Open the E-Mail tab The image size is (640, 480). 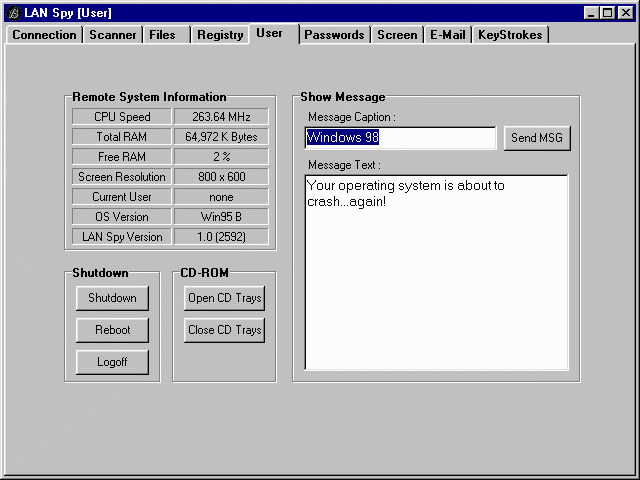pos(447,35)
